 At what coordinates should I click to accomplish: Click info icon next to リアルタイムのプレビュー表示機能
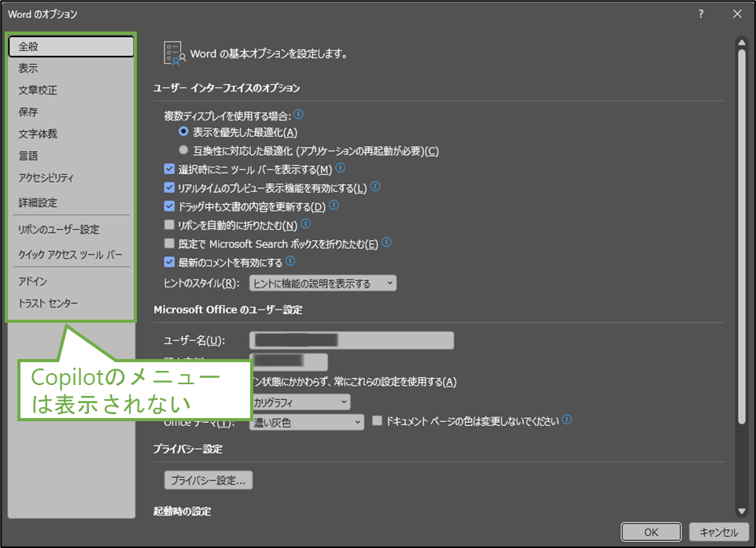coord(375,187)
